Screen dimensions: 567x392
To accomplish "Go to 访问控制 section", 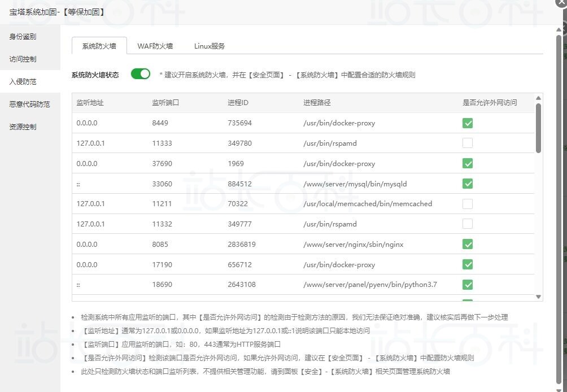I will [x=23, y=59].
